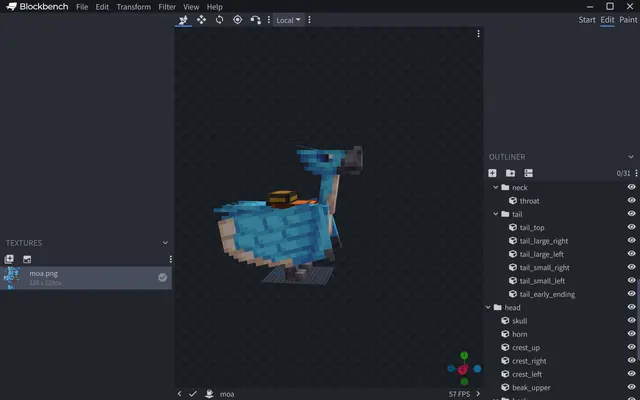The image size is (640, 400).
Task: Collapse the Textures panel
Action: (x=165, y=243)
